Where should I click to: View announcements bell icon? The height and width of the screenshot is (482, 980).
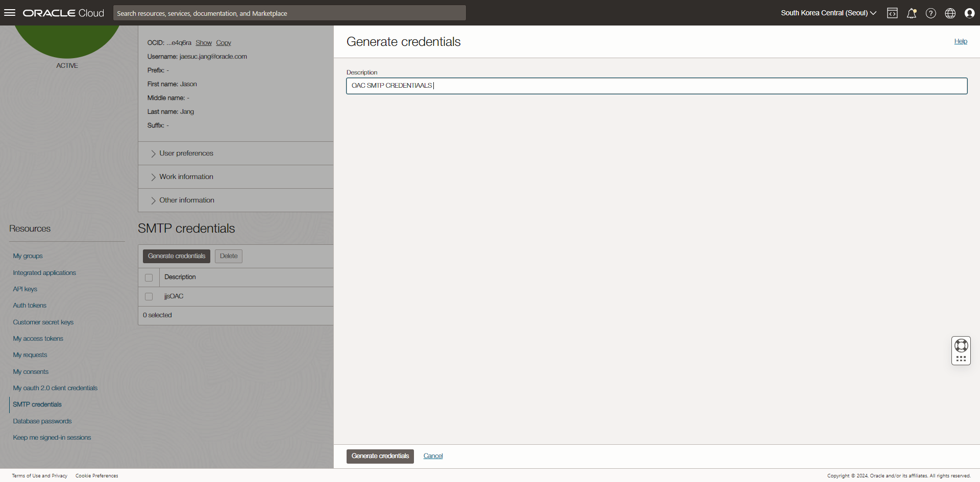click(x=912, y=13)
